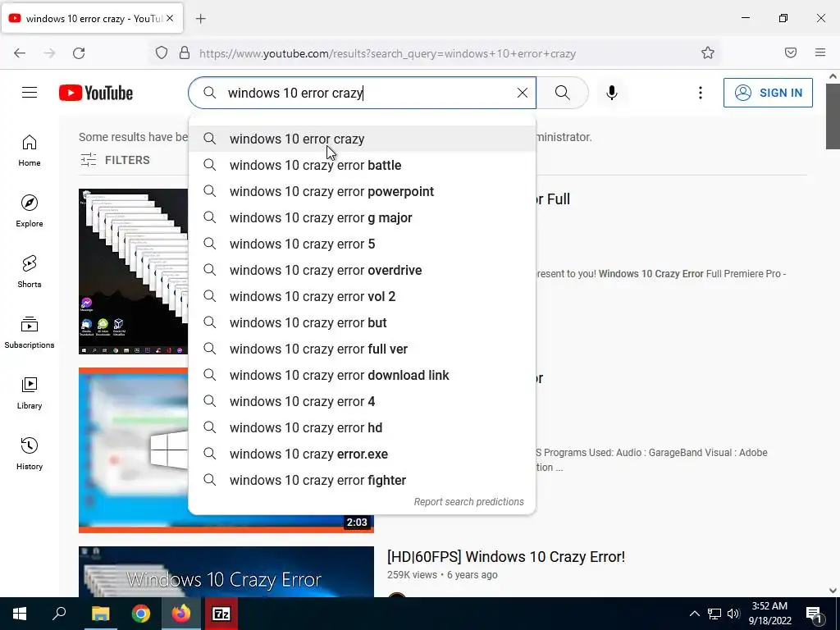
Task: Open Firefox application menu
Action: (x=820, y=52)
